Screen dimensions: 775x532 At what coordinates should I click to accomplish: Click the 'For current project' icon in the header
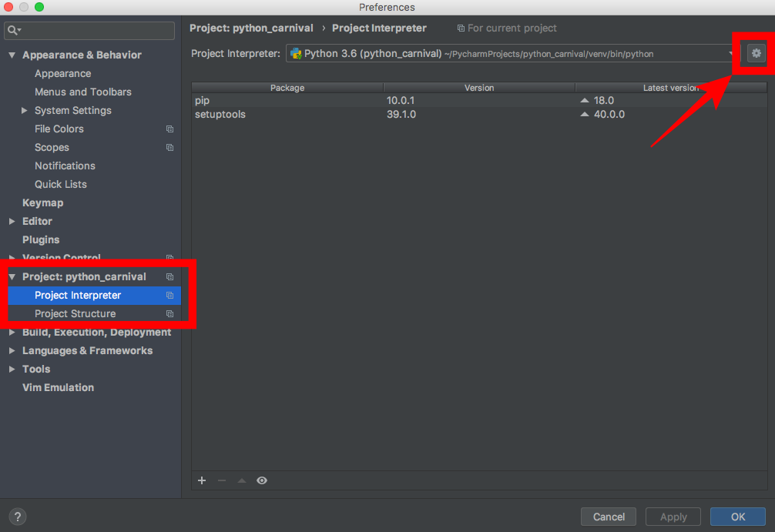(460, 28)
